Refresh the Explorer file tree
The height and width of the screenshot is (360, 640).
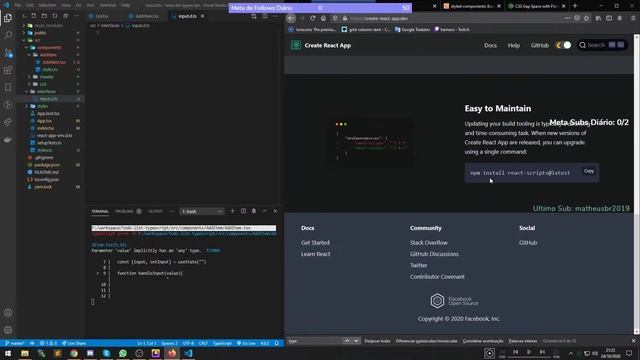(x=55, y=16)
